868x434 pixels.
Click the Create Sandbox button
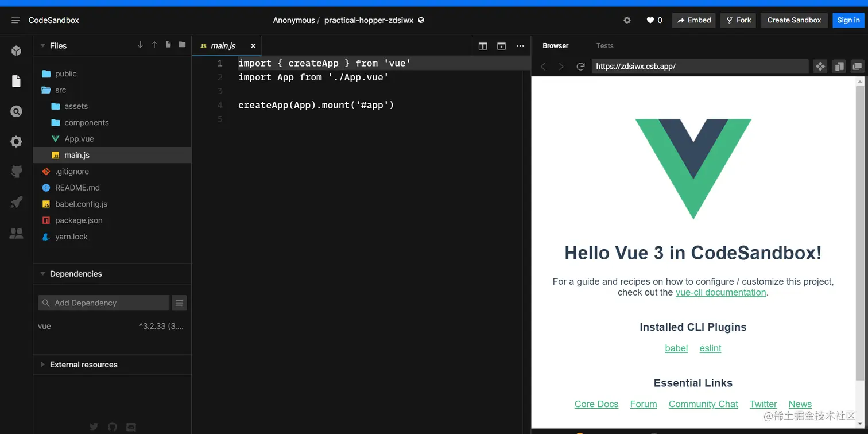[x=795, y=20]
